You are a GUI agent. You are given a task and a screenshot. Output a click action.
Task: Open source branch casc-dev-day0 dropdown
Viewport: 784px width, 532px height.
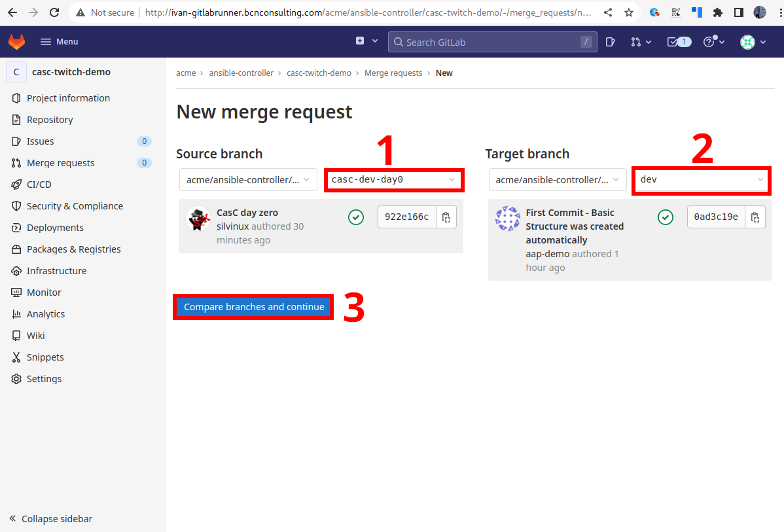coord(394,179)
